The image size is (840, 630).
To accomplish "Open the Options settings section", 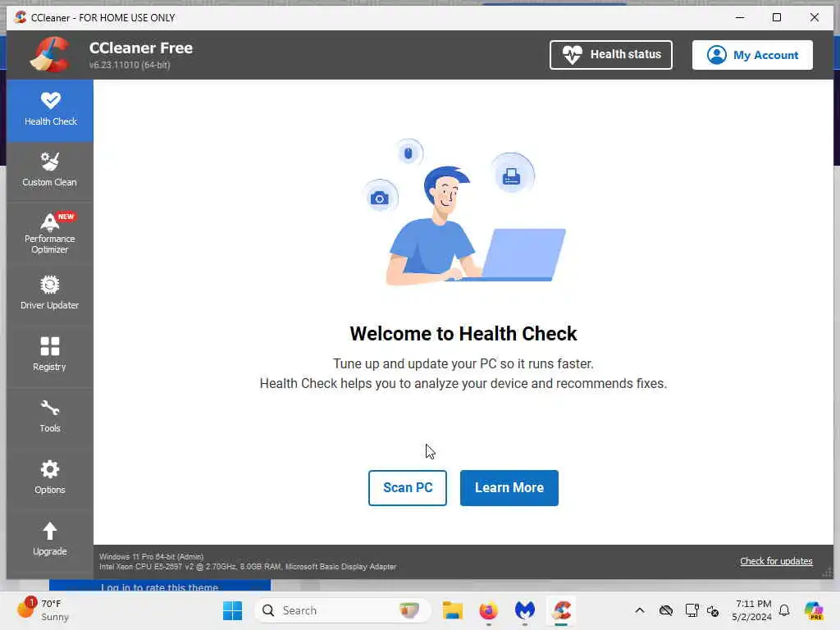I will 50,477.
